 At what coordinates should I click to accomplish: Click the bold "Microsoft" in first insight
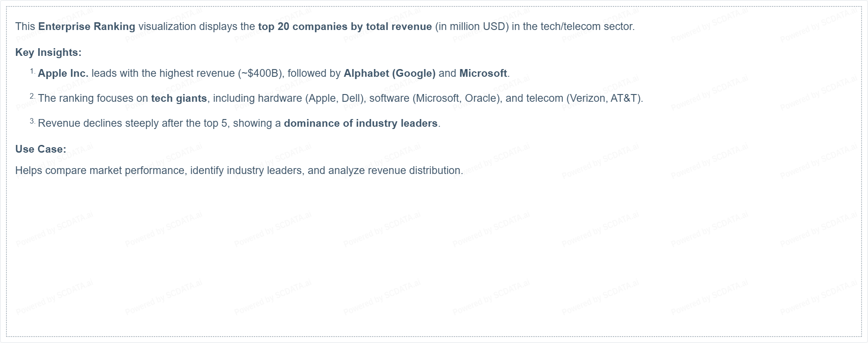483,73
